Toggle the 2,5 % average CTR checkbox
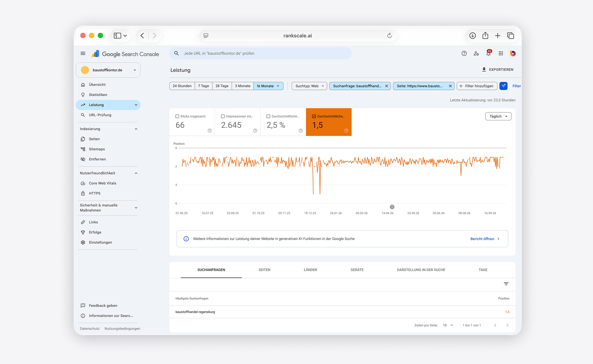 [268, 116]
